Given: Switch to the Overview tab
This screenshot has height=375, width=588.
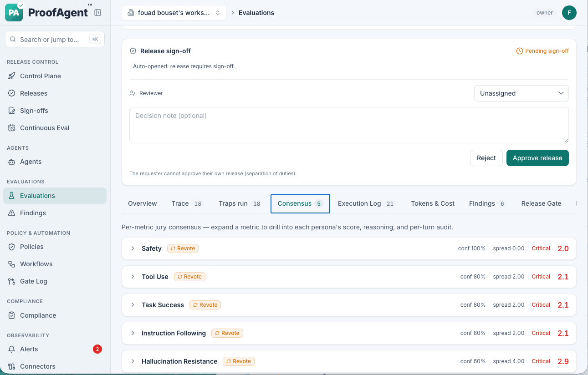Looking at the screenshot, I should coord(142,203).
